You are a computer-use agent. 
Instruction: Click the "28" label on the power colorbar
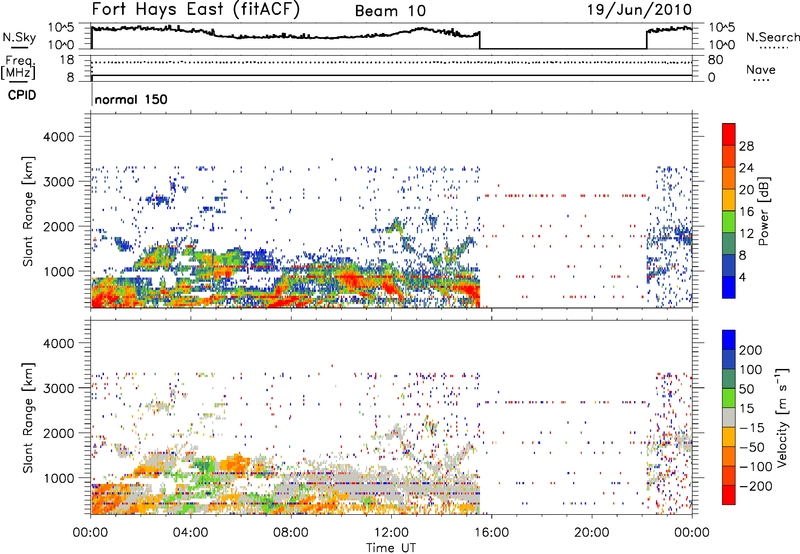pyautogui.click(x=746, y=146)
